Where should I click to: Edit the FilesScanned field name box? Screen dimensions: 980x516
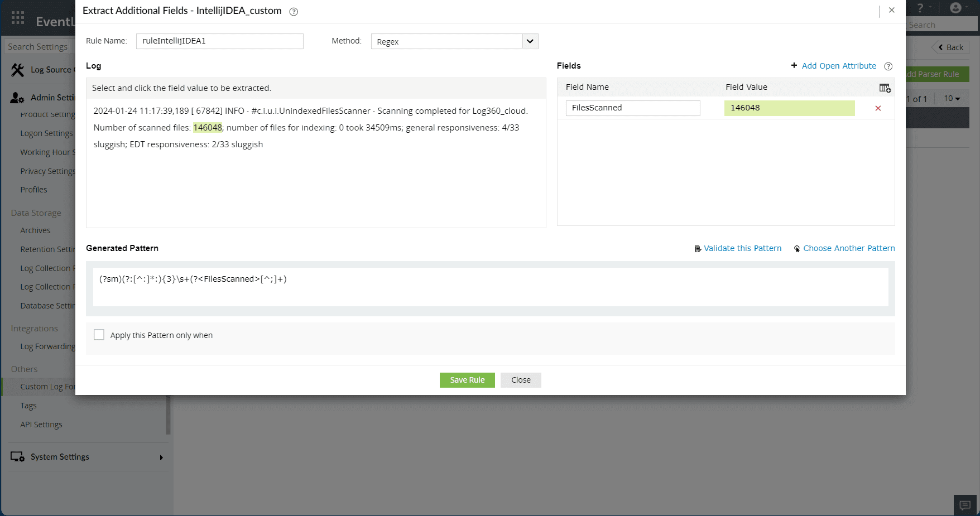pyautogui.click(x=633, y=108)
